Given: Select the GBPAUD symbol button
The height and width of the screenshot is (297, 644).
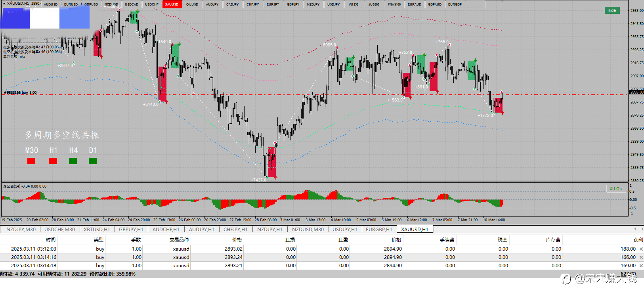Looking at the screenshot, I should coord(435,4).
